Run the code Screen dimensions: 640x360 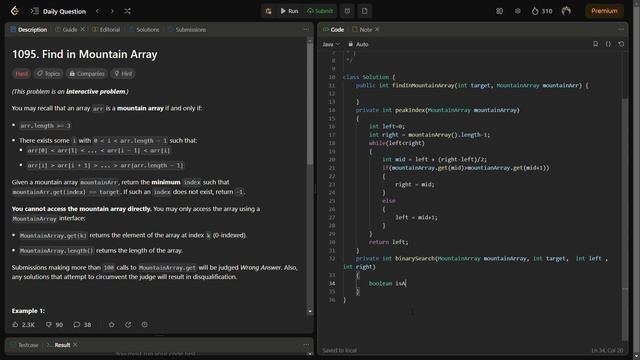tap(289, 11)
